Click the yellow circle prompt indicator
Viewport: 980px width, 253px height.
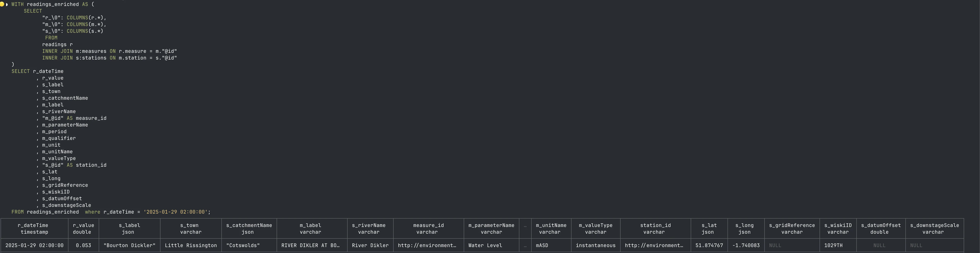pos(2,4)
